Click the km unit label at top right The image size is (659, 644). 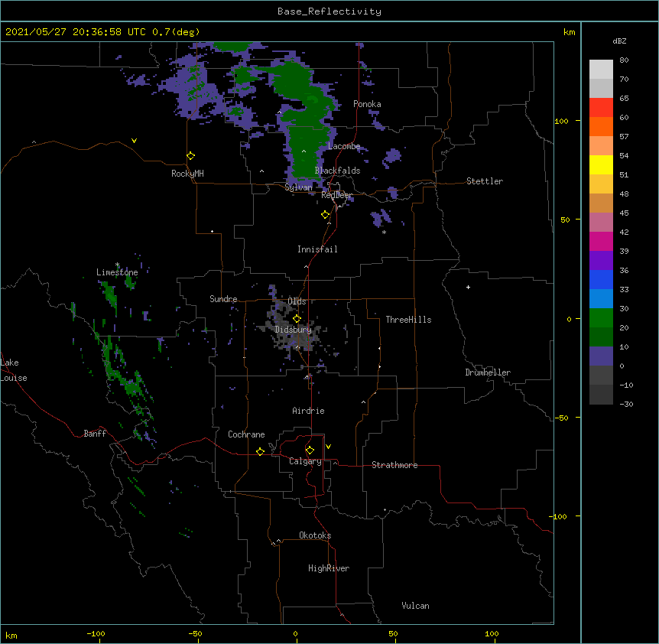point(569,32)
